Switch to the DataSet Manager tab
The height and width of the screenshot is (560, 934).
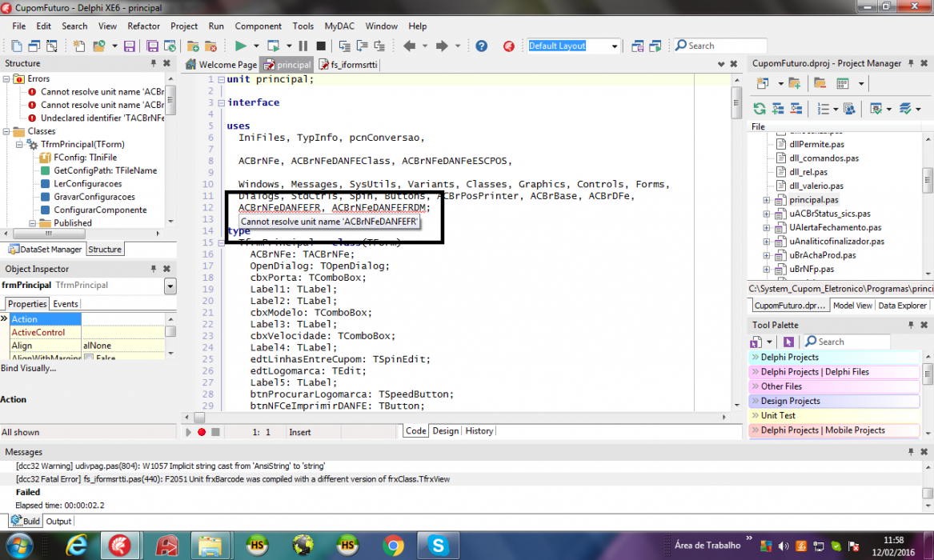pos(46,250)
